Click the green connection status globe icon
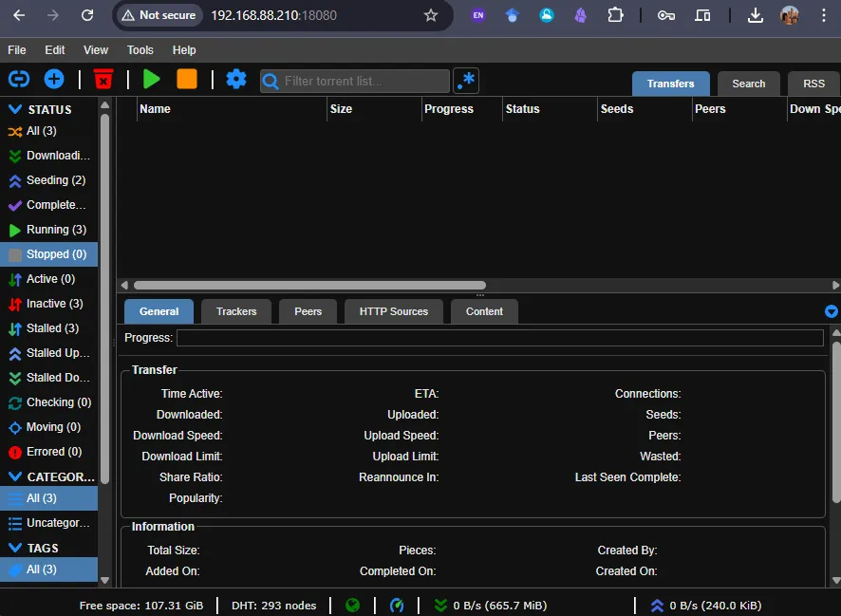This screenshot has width=841, height=616. 352,606
